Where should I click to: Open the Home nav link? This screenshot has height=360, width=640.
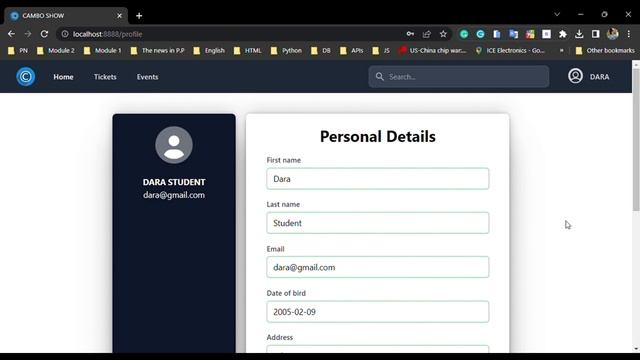(x=63, y=77)
